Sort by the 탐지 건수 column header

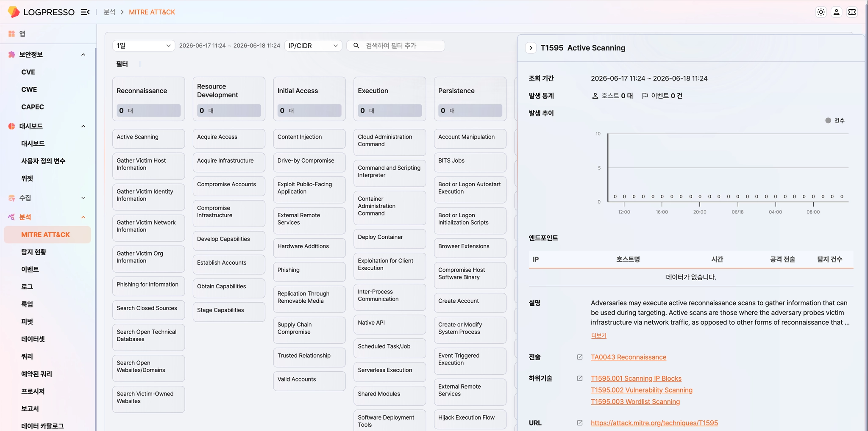[x=829, y=260]
